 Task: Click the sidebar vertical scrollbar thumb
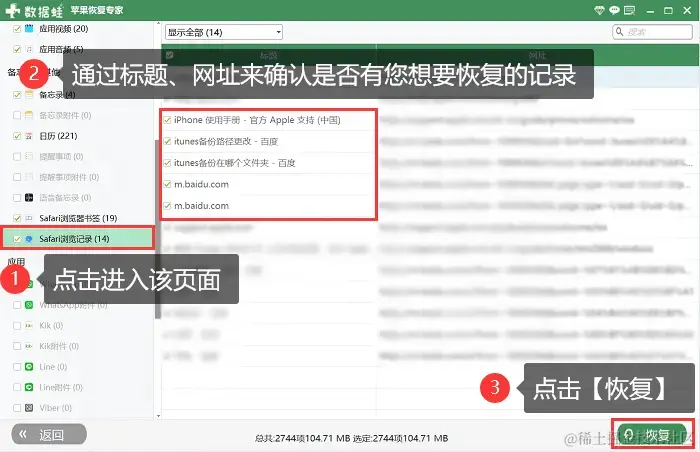[x=158, y=229]
